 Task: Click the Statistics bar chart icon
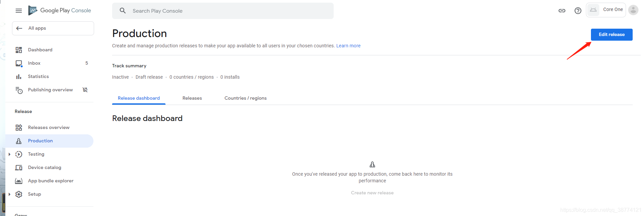click(19, 77)
